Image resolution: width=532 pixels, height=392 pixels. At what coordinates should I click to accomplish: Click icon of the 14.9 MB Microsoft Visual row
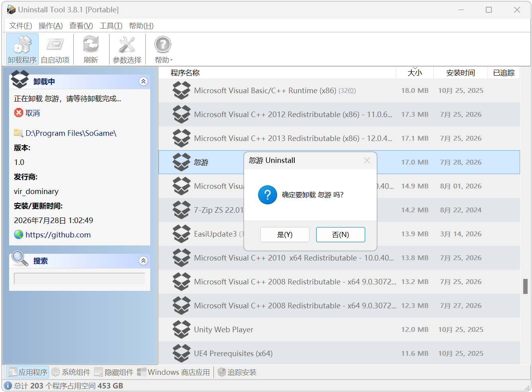tap(182, 186)
